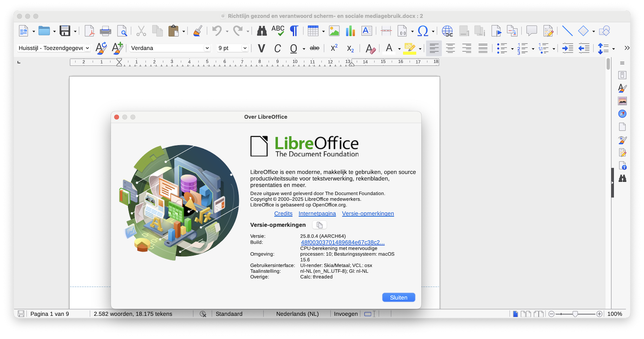This screenshot has height=339, width=644.
Task: Click the build hash link 48f00303701489684e67c38c2
Action: coord(343,242)
